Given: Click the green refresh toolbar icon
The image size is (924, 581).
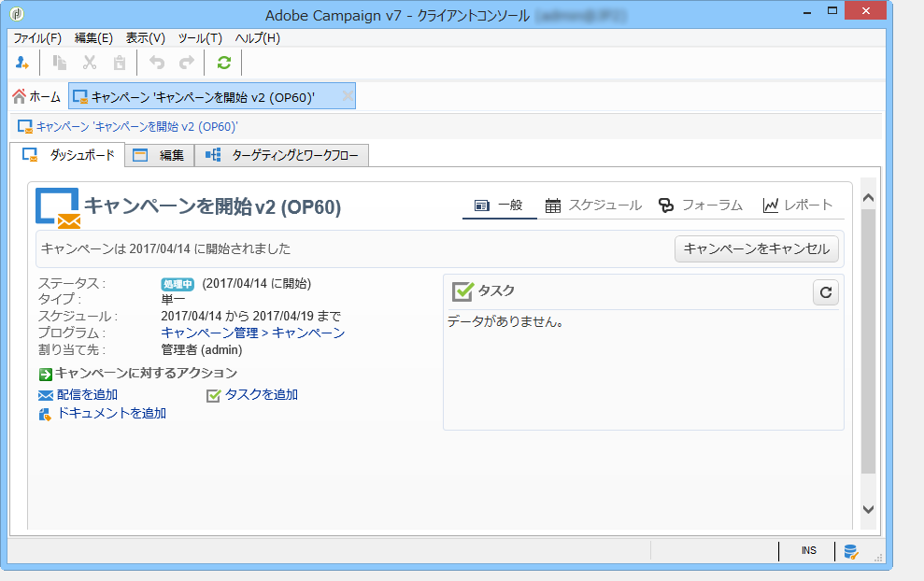Looking at the screenshot, I should (x=224, y=63).
